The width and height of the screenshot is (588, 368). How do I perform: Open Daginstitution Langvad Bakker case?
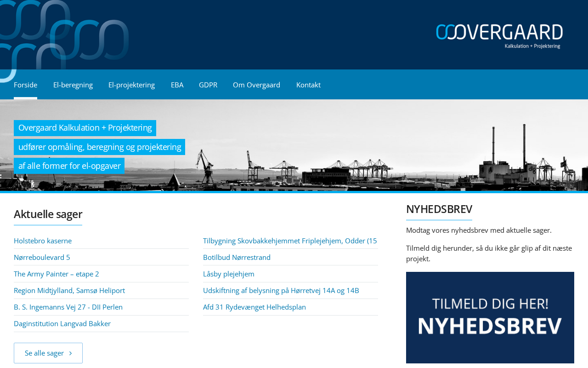(62, 323)
